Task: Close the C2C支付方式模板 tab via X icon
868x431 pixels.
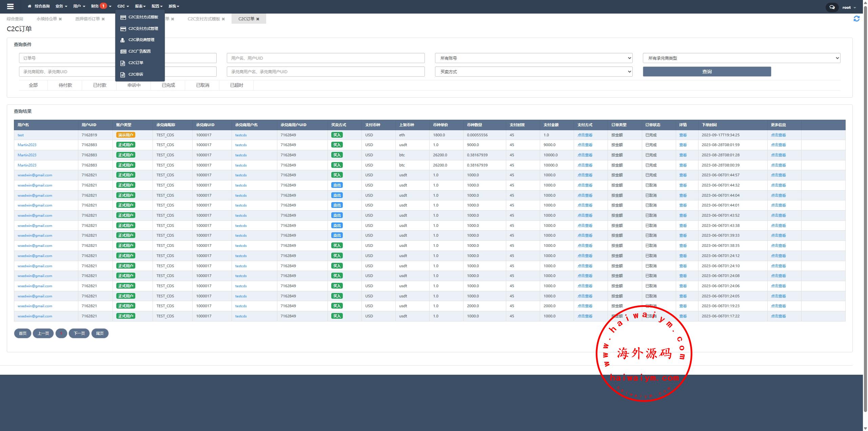Action: pos(223,19)
